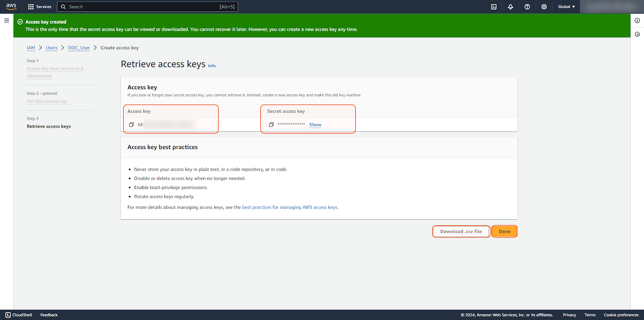Screen dimensions: 644x320
Task: Navigate to DOC_User breadcrumb
Action: coord(79,48)
